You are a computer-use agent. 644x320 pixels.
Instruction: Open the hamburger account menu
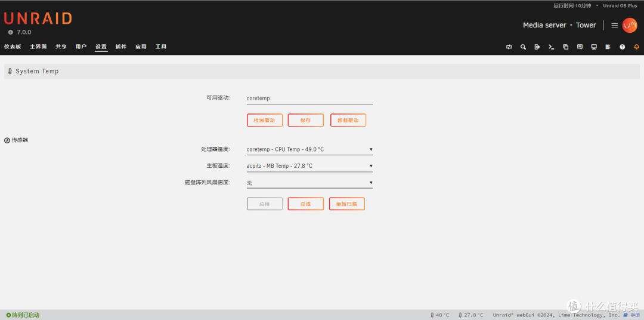coord(614,25)
